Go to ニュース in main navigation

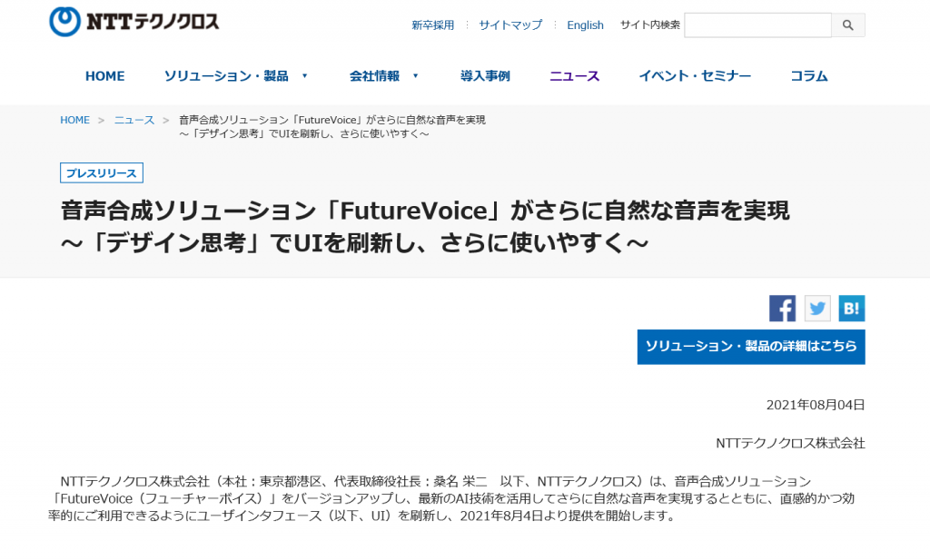click(574, 76)
